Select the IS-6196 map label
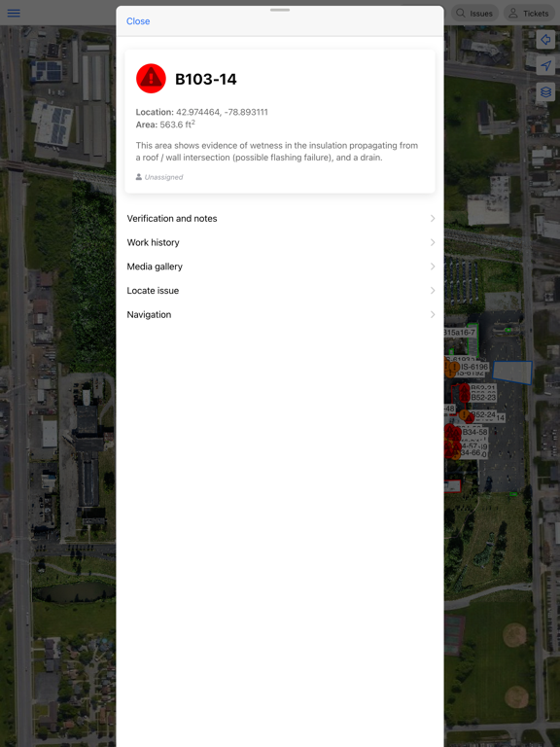This screenshot has width=560, height=747. pos(474,367)
